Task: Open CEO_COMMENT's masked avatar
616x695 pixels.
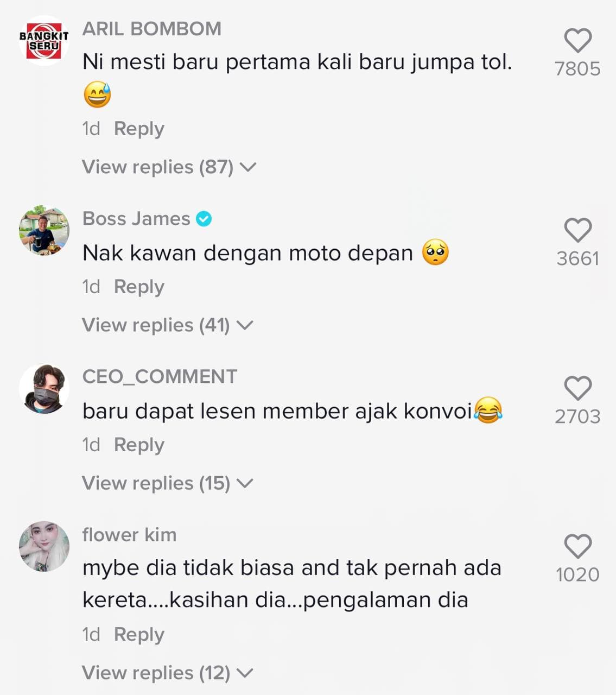Action: pyautogui.click(x=44, y=388)
